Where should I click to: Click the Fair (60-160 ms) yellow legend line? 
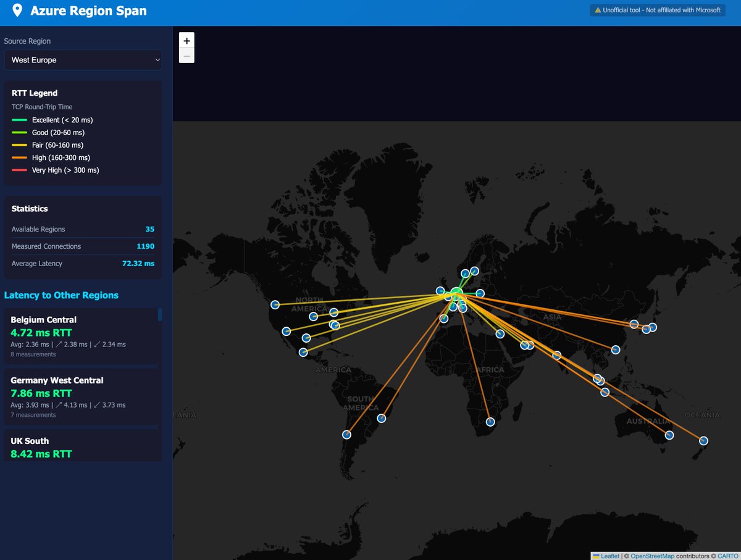click(20, 145)
